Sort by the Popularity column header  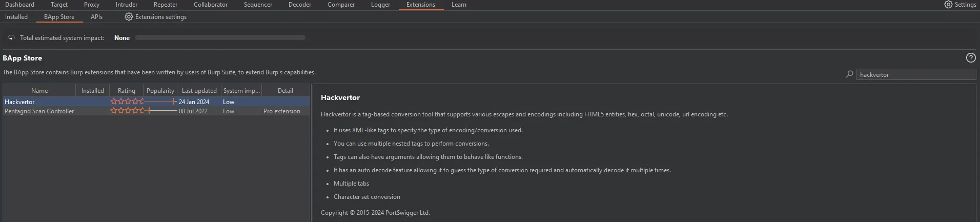(160, 91)
